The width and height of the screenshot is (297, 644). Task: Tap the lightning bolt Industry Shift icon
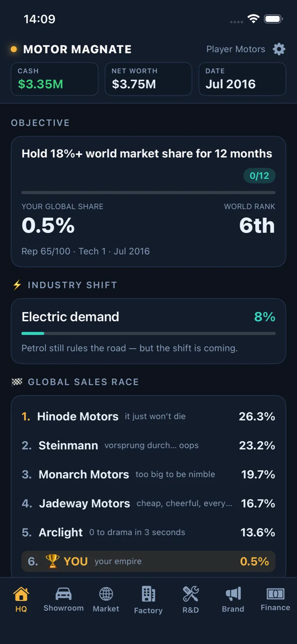[17, 285]
